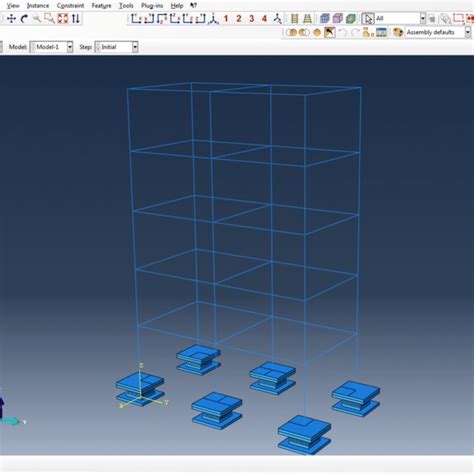
Task: Open the Help menu
Action: pos(177,6)
